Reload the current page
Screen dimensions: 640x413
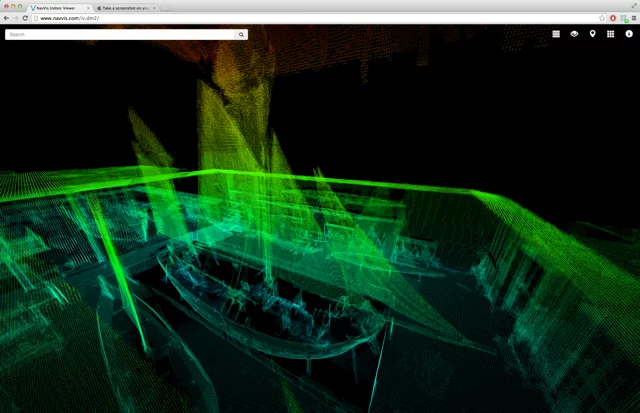(x=25, y=18)
